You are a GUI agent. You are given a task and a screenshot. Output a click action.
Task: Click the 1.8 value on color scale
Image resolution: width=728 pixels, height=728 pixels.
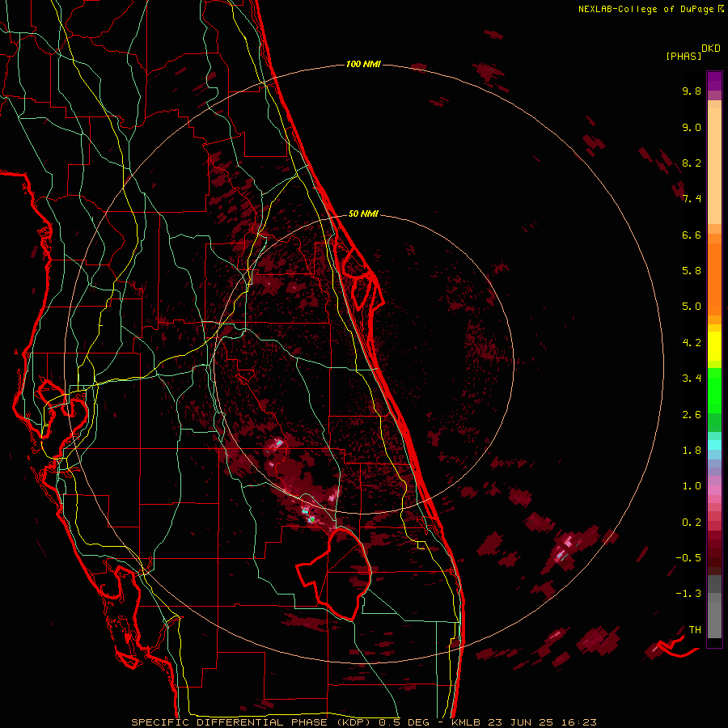click(692, 451)
